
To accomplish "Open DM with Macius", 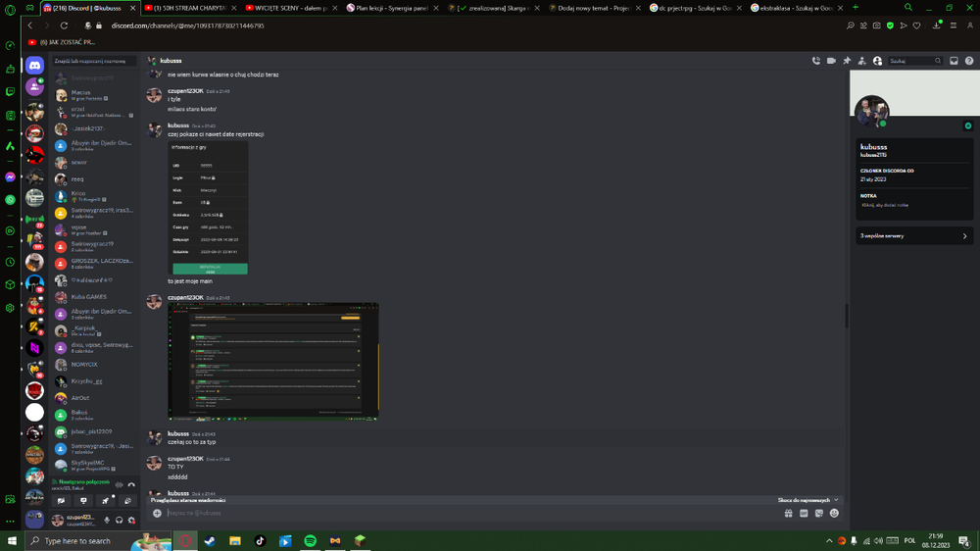I will 95,95.
